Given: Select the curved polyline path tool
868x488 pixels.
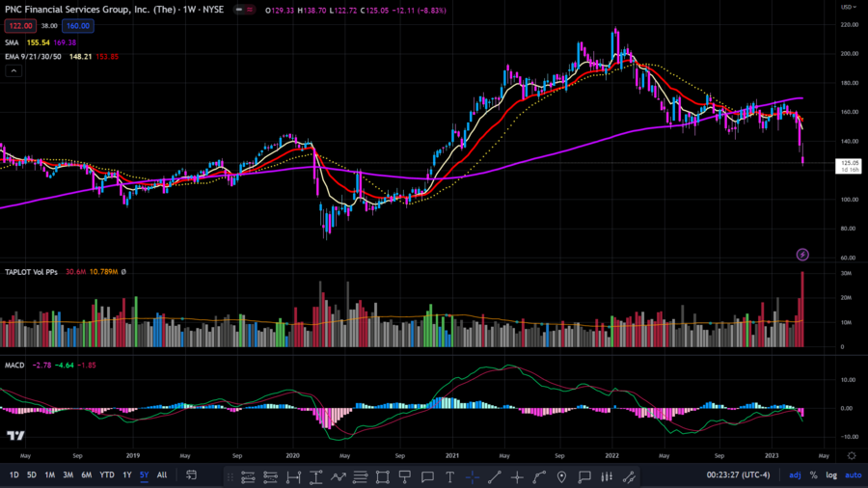Looking at the screenshot, I should (539, 477).
